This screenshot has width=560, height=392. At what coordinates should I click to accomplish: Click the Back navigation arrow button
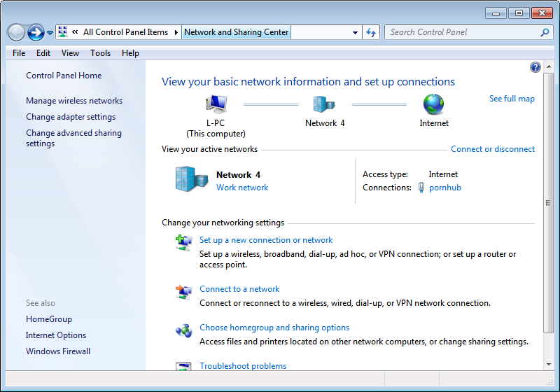(15, 32)
